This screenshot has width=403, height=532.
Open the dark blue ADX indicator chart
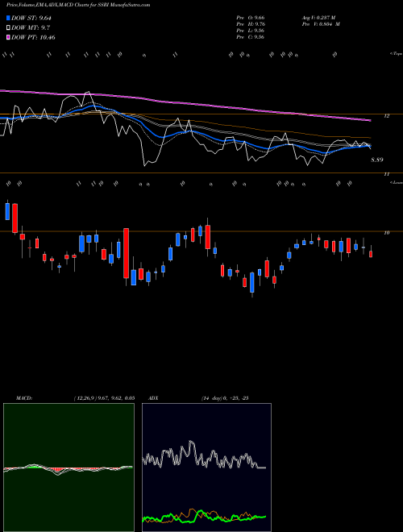(206, 468)
